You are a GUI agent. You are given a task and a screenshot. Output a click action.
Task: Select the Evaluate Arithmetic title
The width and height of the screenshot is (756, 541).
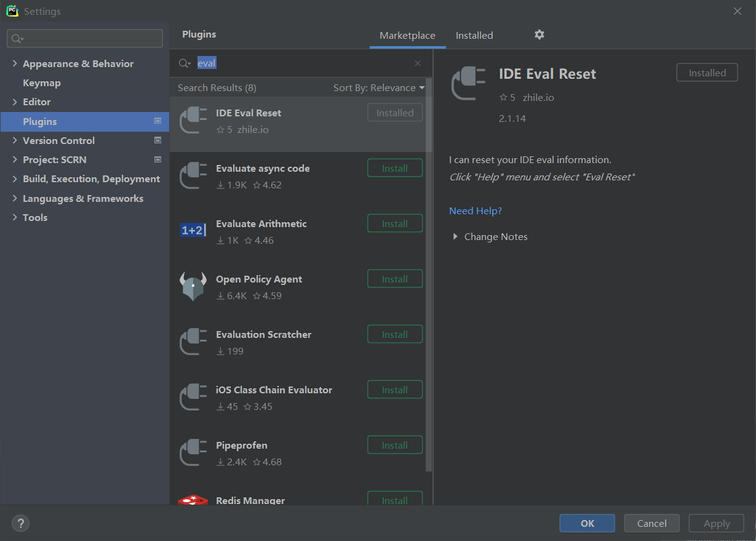coord(261,223)
